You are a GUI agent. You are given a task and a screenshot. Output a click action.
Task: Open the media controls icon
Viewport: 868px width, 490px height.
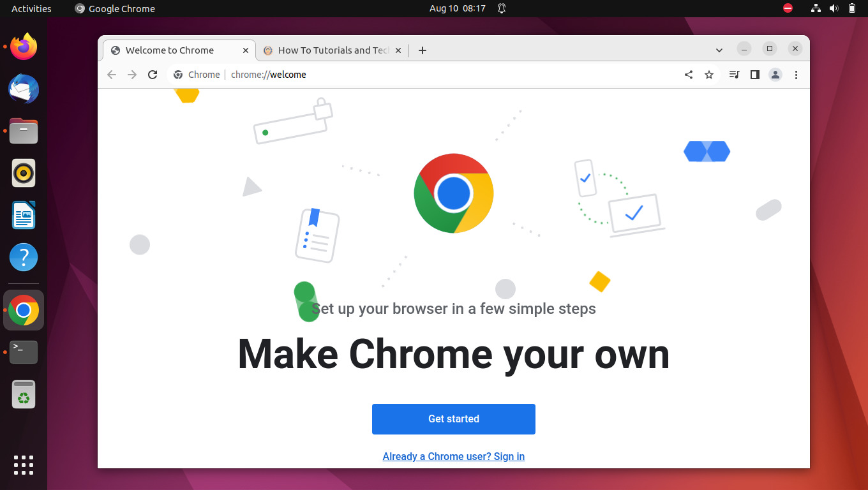[734, 75]
